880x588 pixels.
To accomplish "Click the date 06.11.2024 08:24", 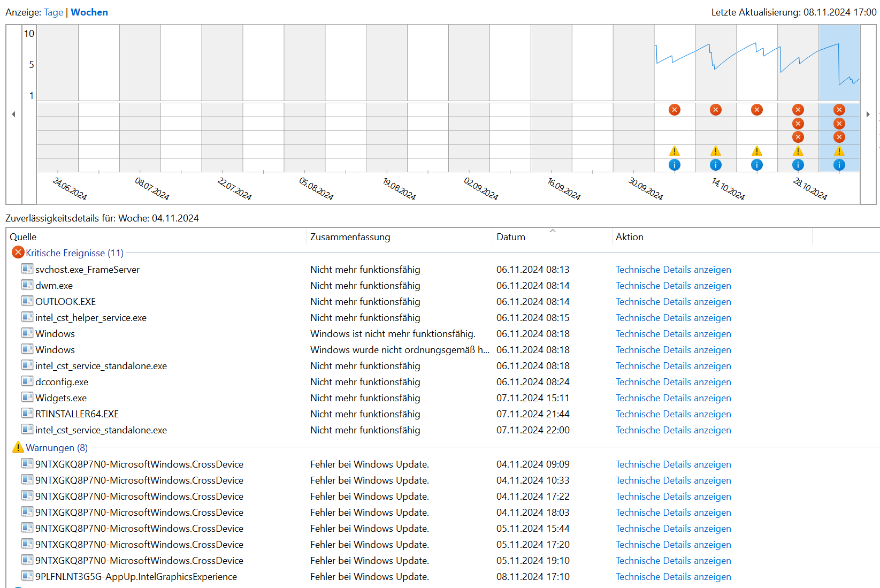I will (533, 382).
